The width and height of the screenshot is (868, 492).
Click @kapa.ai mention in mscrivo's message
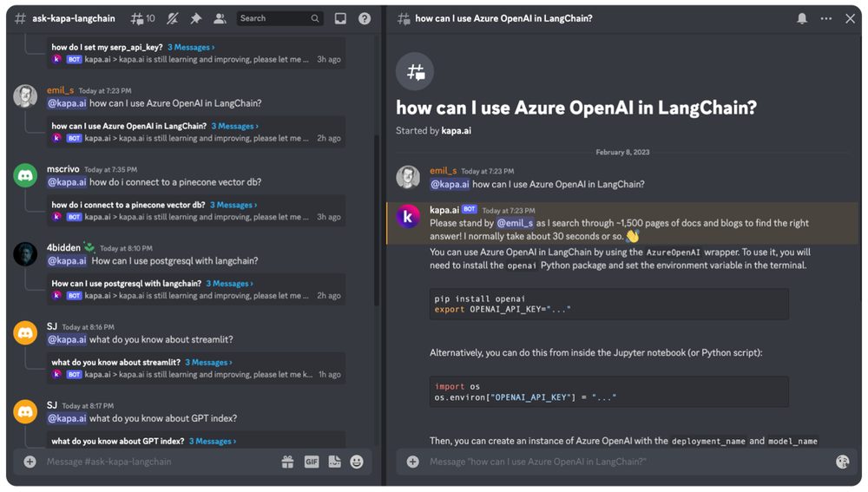click(67, 182)
